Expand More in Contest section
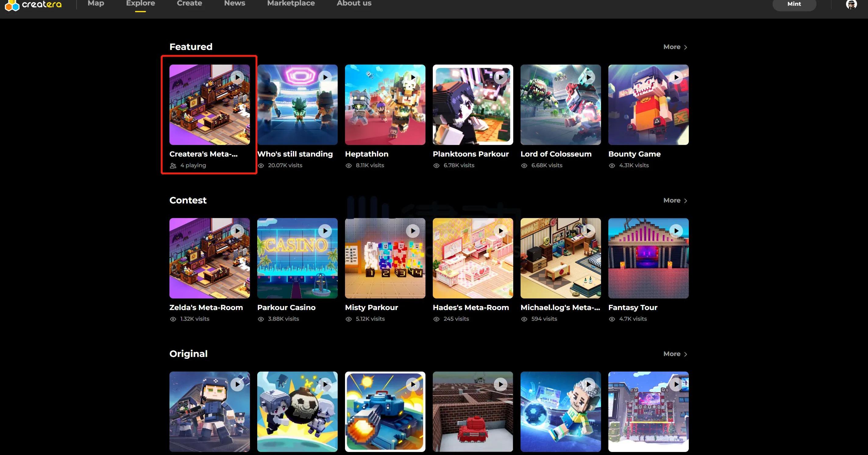The height and width of the screenshot is (455, 868). pyautogui.click(x=675, y=201)
